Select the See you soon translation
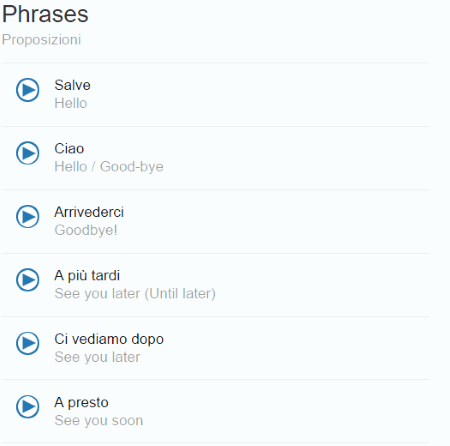 point(99,420)
